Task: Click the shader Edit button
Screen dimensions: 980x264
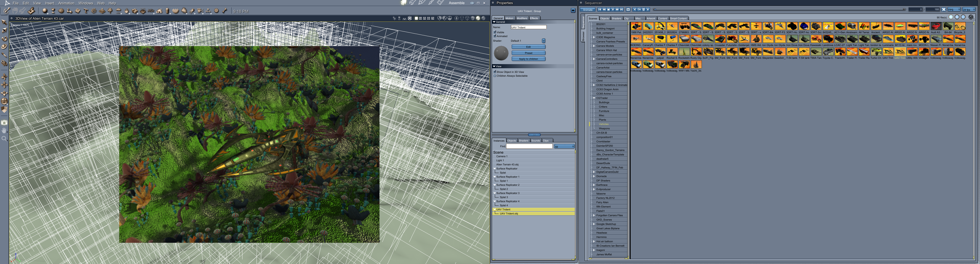Action: (529, 47)
